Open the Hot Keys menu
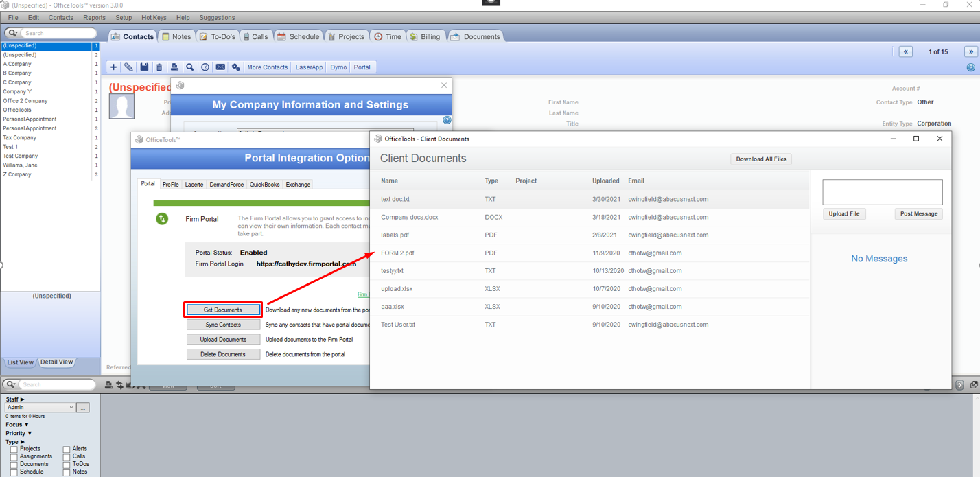The height and width of the screenshot is (477, 980). [154, 18]
